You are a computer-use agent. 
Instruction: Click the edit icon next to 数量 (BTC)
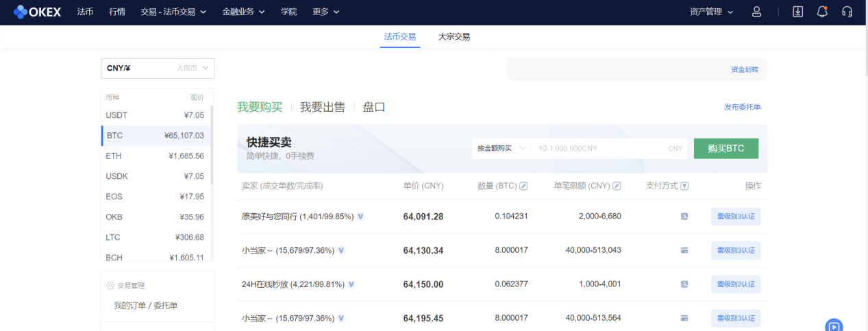coord(523,186)
